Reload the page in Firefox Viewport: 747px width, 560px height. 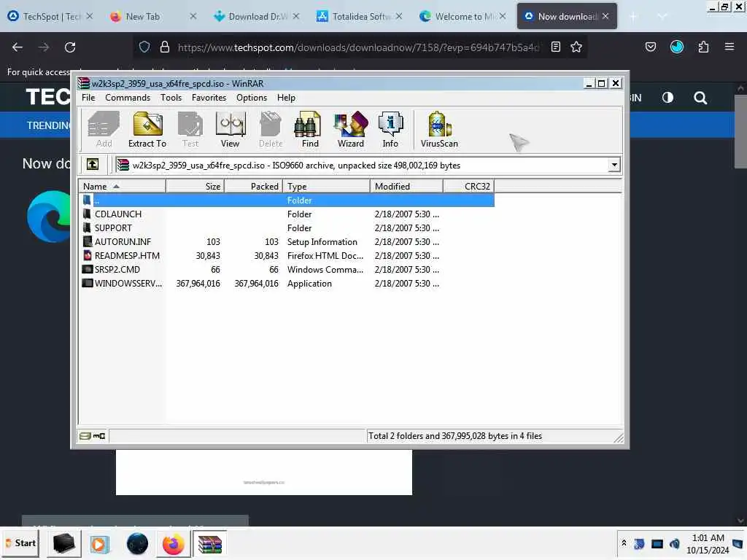click(x=70, y=47)
